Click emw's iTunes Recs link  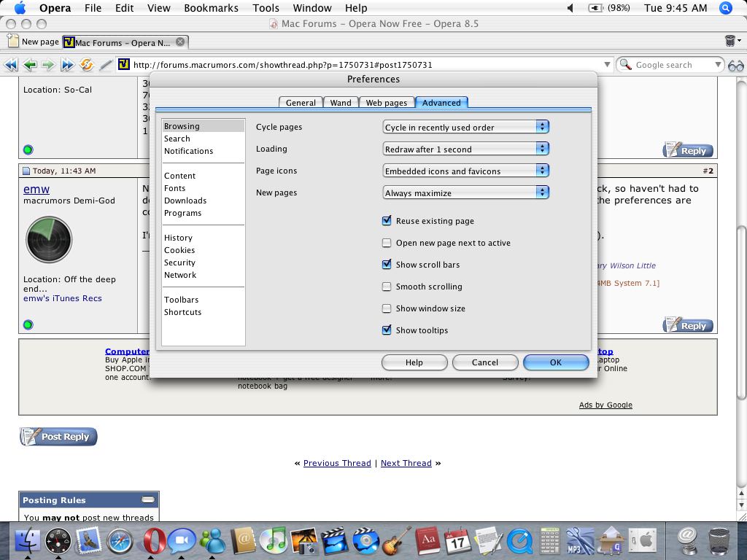click(63, 298)
